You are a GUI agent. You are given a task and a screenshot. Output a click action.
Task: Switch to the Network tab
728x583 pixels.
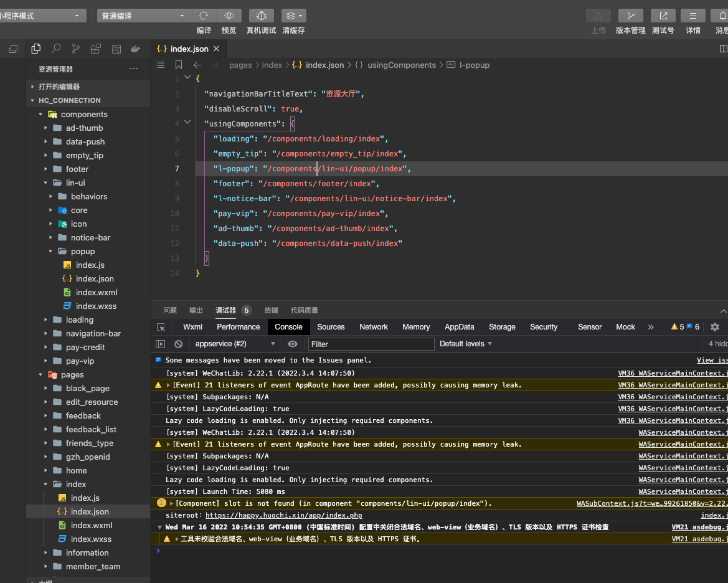tap(373, 327)
